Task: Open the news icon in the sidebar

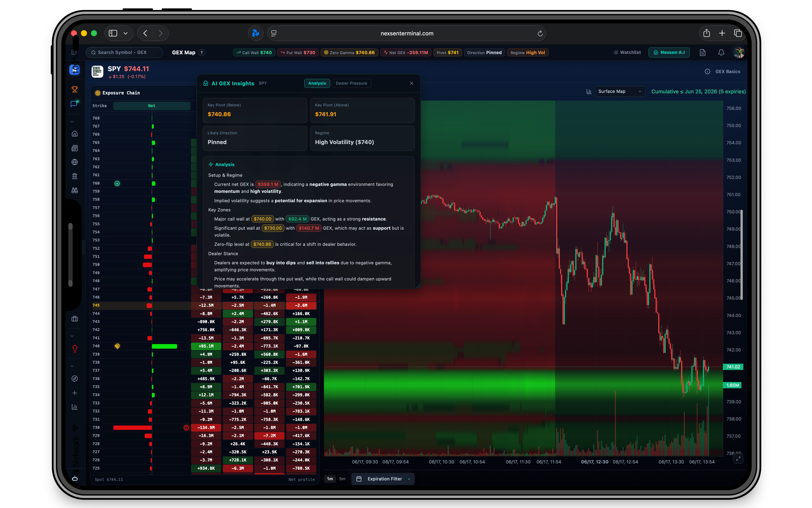Action: [x=74, y=148]
